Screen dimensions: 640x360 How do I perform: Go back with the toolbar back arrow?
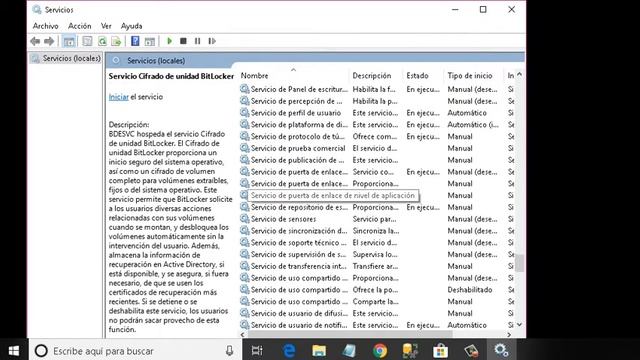pyautogui.click(x=35, y=41)
